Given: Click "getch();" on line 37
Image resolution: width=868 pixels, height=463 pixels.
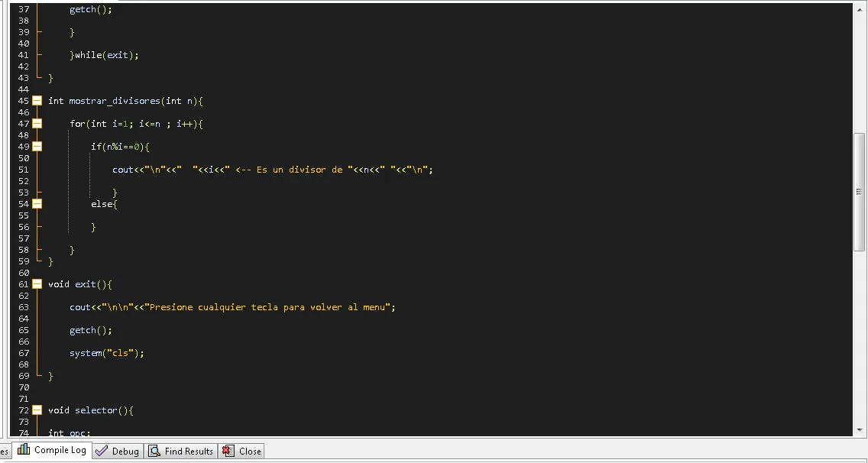Looking at the screenshot, I should pyautogui.click(x=91, y=9).
